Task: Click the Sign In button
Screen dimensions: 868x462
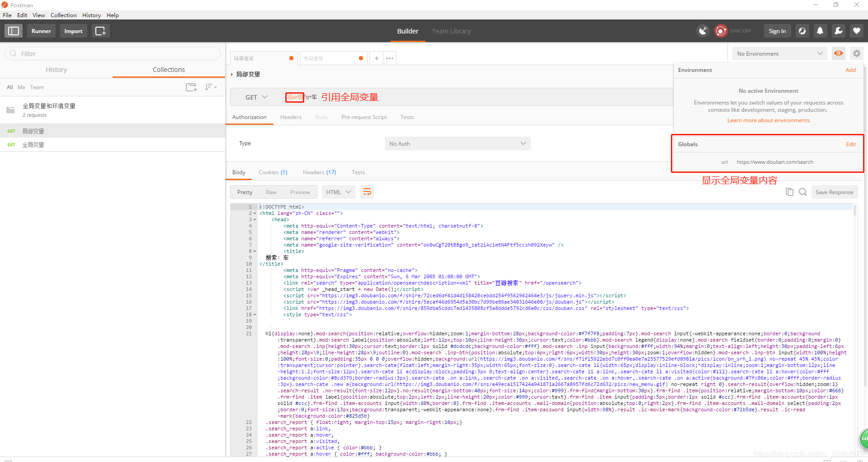Action: 777,31
